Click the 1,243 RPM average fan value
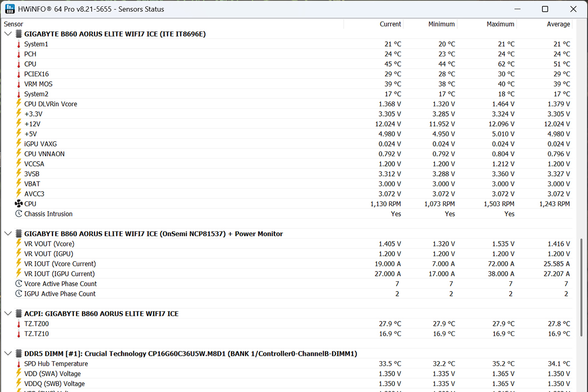The height and width of the screenshot is (392, 588). pos(555,204)
